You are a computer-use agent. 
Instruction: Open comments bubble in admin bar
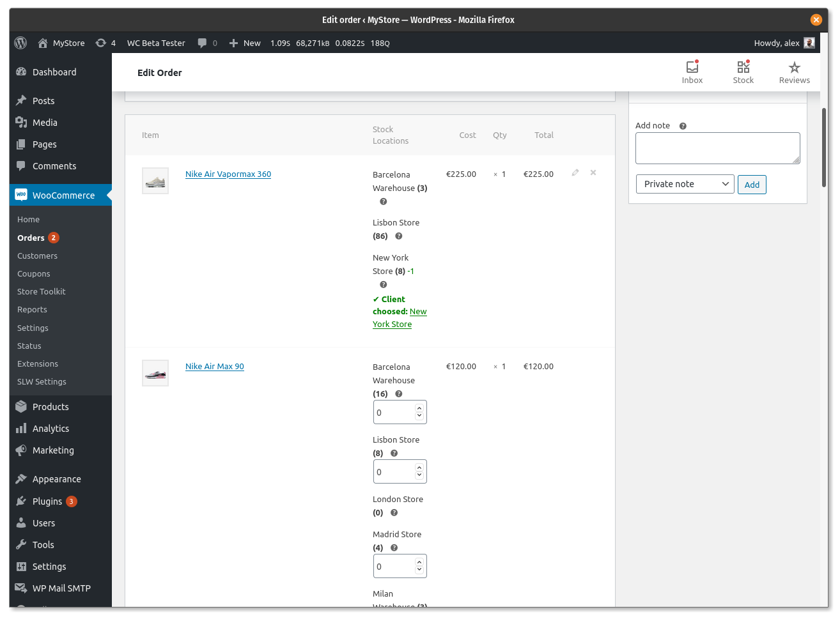coord(202,43)
